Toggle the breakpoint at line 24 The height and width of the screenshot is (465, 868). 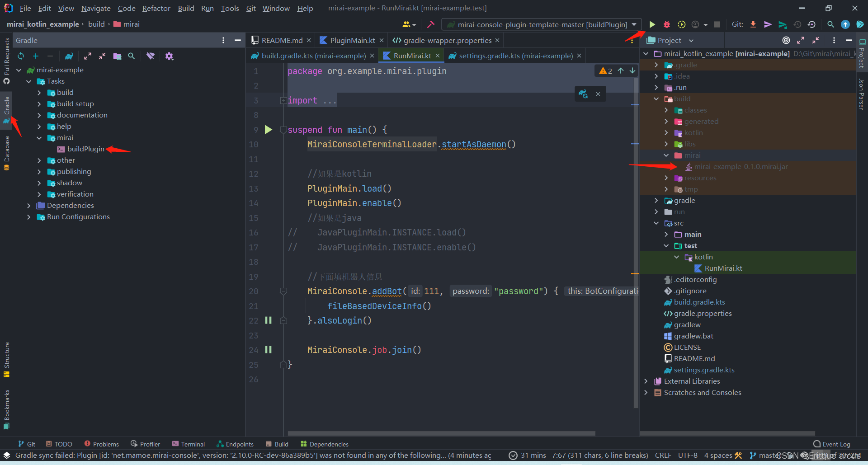pyautogui.click(x=269, y=349)
